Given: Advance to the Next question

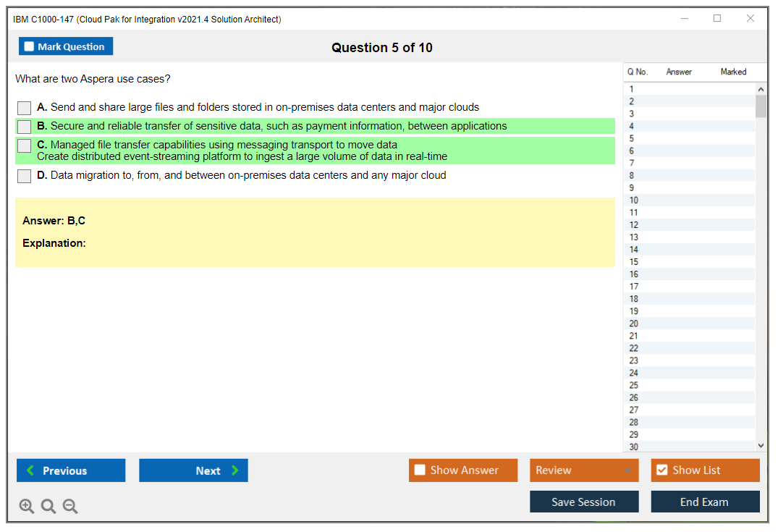Looking at the screenshot, I should click(x=193, y=470).
